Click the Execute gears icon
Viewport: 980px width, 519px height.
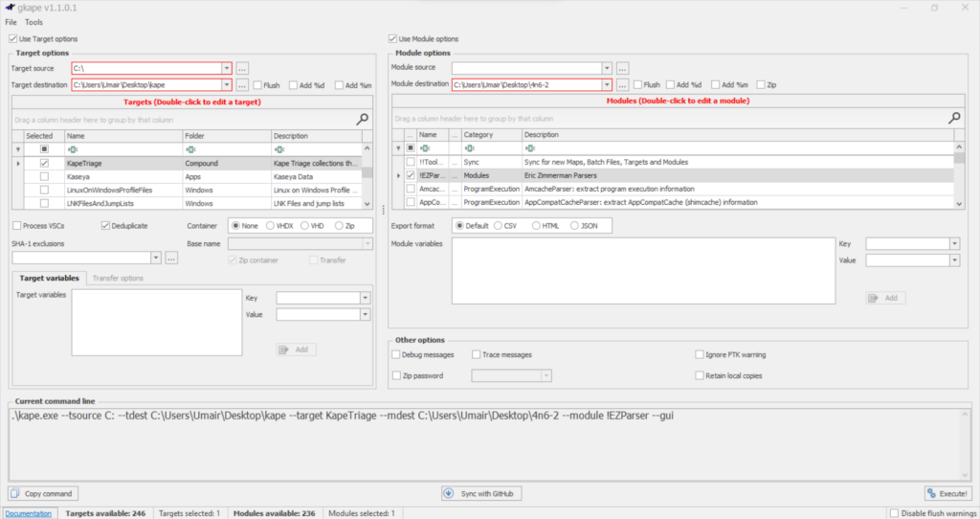[932, 493]
